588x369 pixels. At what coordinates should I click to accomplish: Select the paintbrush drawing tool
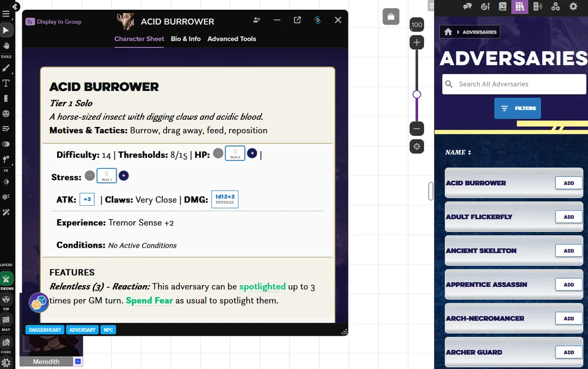click(x=7, y=69)
